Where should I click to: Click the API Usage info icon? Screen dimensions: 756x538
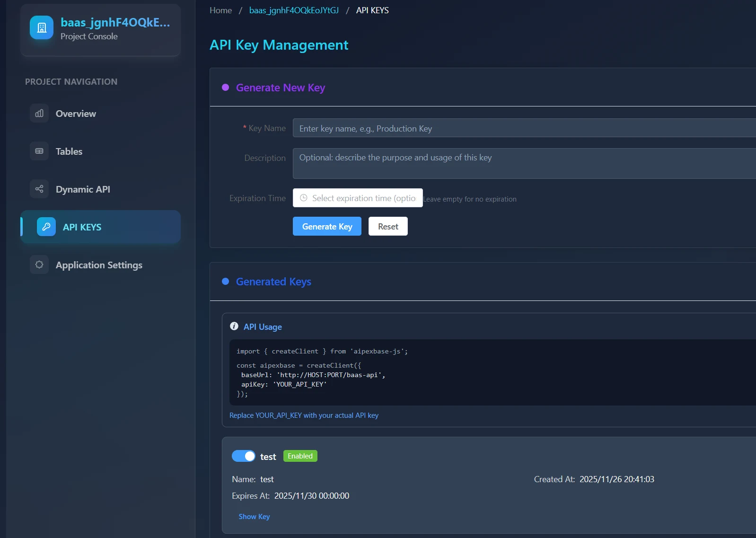234,326
